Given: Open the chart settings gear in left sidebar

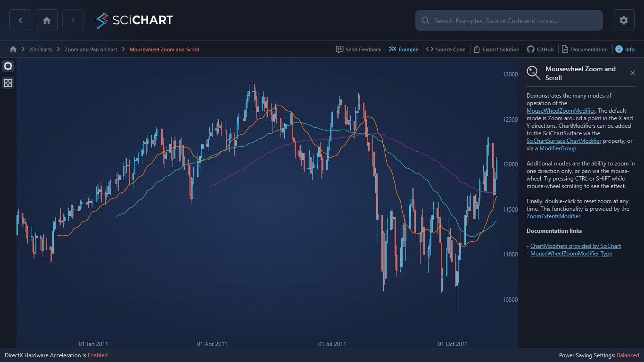Looking at the screenshot, I should click(x=8, y=66).
